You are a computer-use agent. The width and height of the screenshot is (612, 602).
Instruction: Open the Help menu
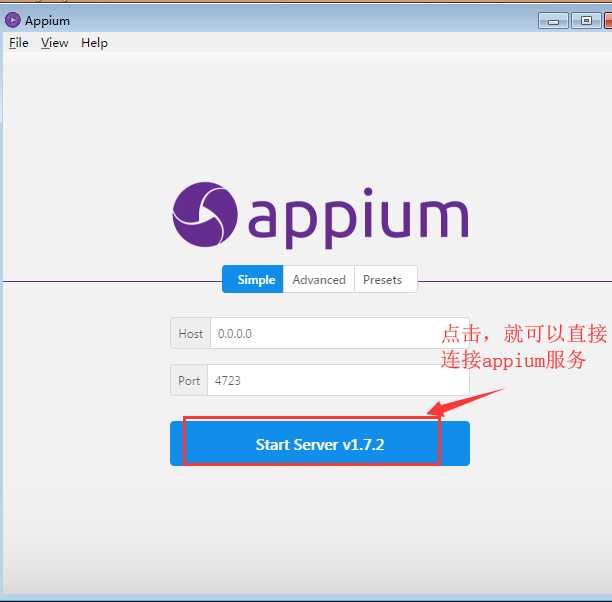coord(94,43)
